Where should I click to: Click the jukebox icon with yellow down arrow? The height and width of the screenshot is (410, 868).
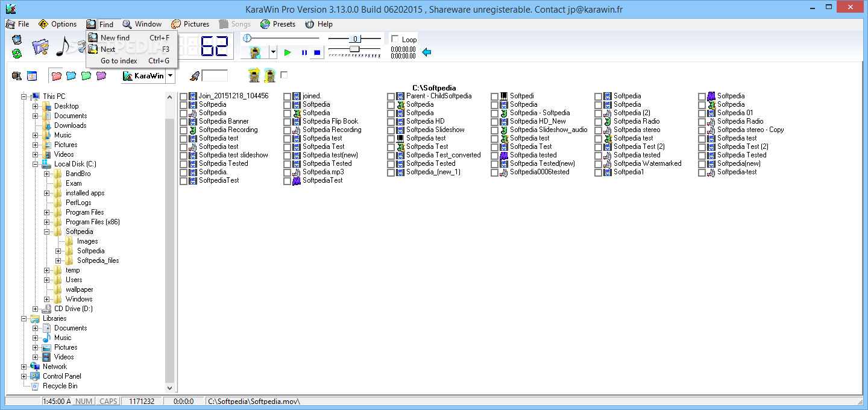click(269, 75)
